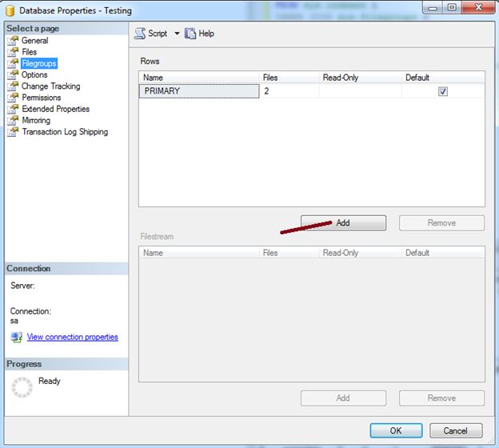
Task: Click the Ready progress status text
Action: (x=50, y=381)
